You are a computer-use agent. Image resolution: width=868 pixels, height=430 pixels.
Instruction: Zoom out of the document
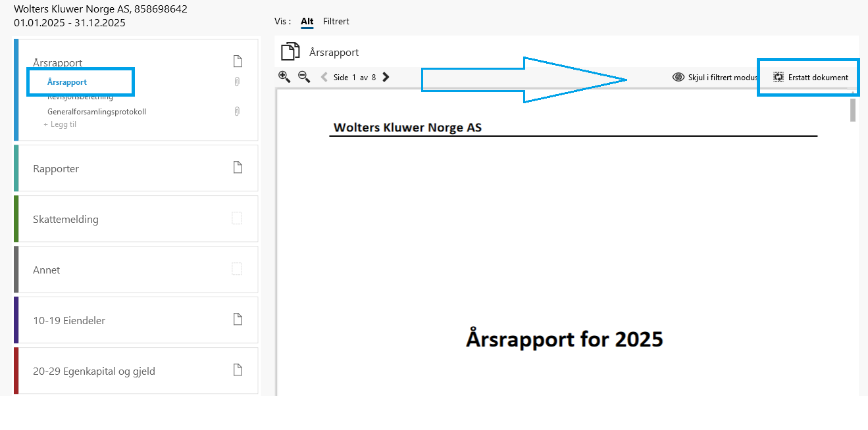coord(304,77)
